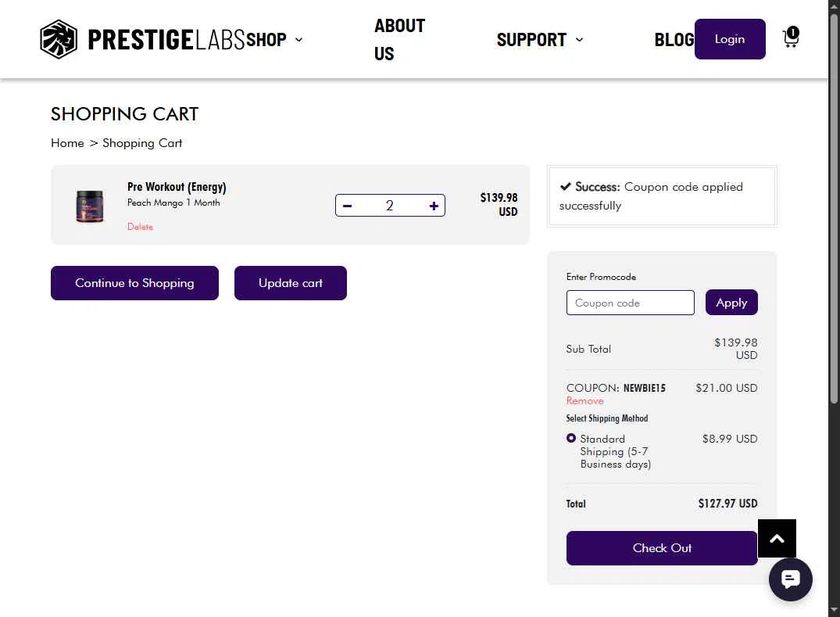Click the Login button

pyautogui.click(x=730, y=39)
